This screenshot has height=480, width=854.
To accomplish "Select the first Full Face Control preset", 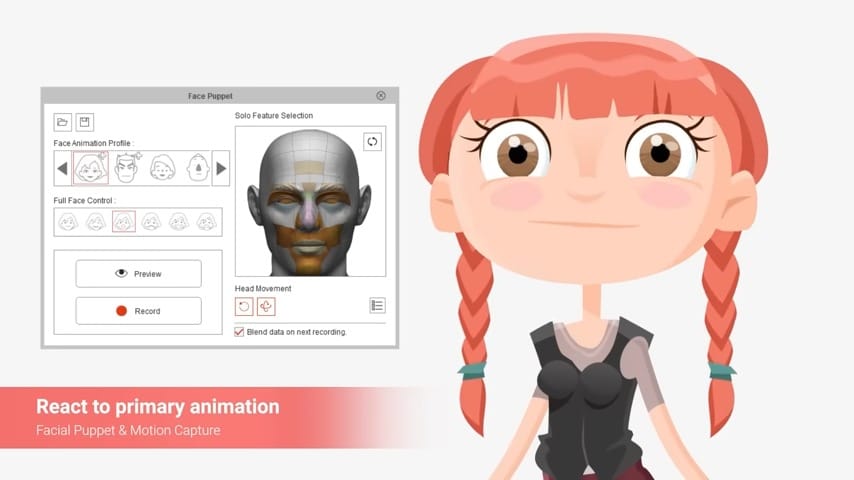I will tap(68, 222).
